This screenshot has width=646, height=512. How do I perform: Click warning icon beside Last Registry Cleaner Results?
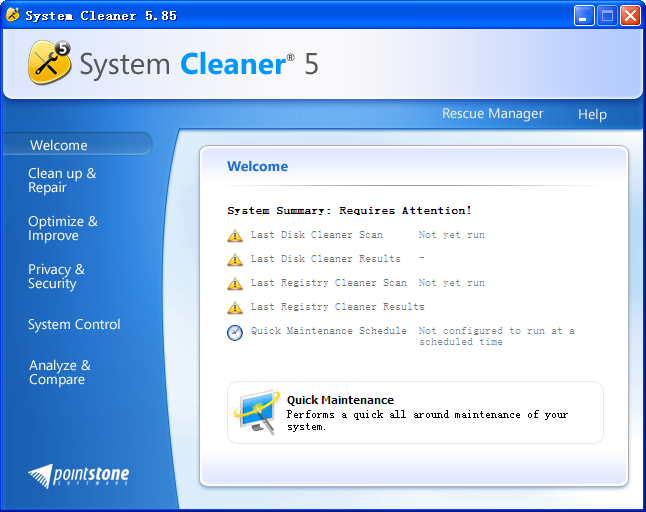[235, 308]
